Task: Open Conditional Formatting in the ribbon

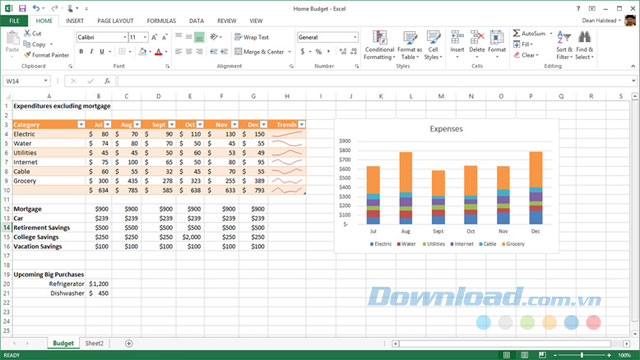Action: pyautogui.click(x=380, y=45)
